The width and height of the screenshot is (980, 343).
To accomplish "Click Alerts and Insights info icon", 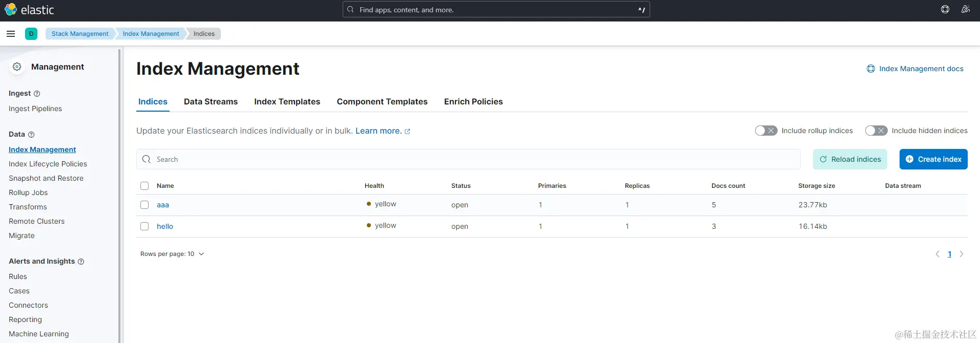I will coord(81,262).
